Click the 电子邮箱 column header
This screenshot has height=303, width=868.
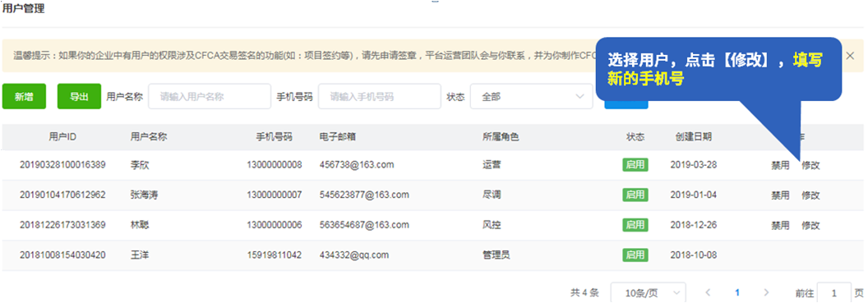[x=338, y=137]
